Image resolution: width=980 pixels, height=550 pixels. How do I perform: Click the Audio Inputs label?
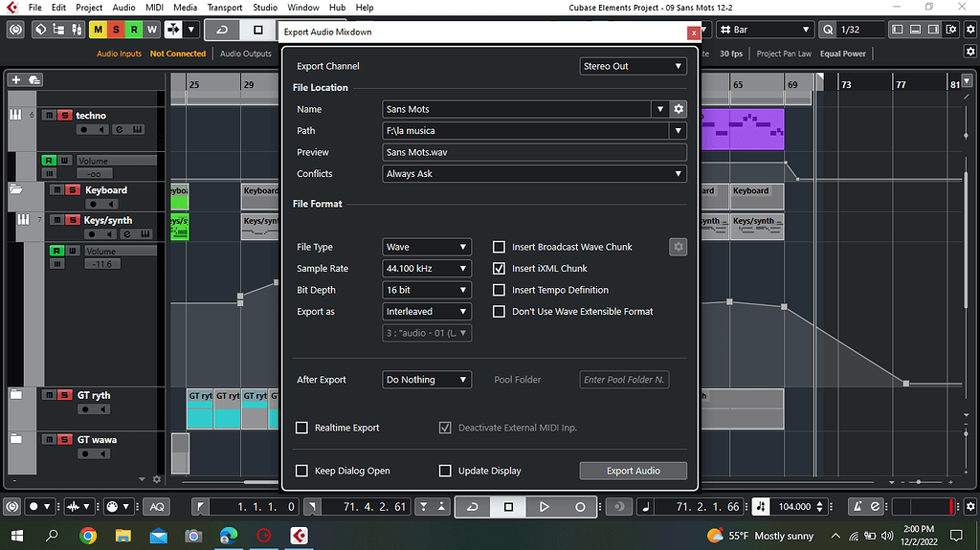click(x=119, y=54)
